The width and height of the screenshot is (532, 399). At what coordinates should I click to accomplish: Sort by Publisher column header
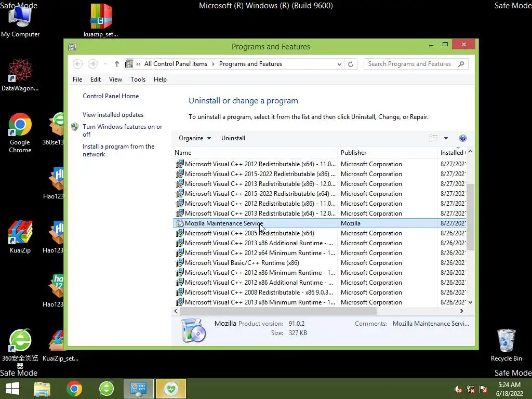[387, 153]
